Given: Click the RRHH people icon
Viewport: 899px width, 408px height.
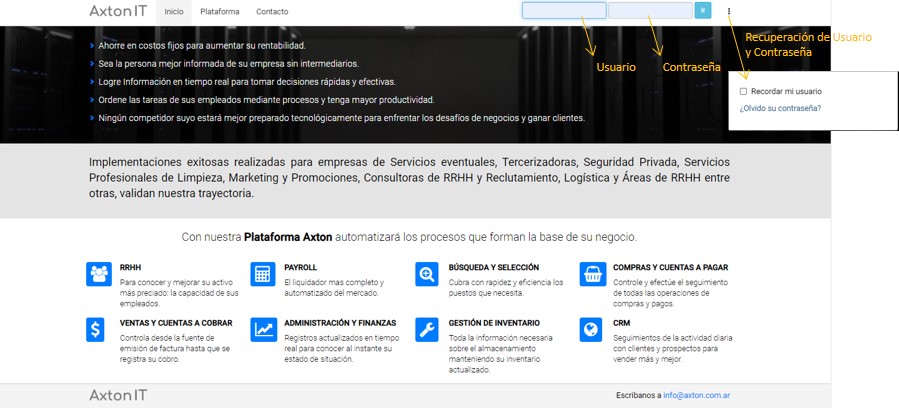Looking at the screenshot, I should coord(99,274).
